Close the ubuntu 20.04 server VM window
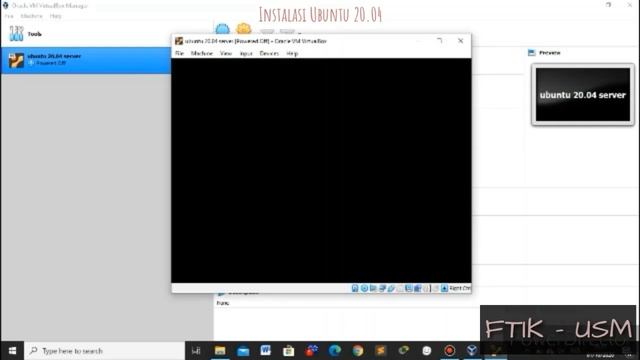The width and height of the screenshot is (640, 360). coord(460,41)
